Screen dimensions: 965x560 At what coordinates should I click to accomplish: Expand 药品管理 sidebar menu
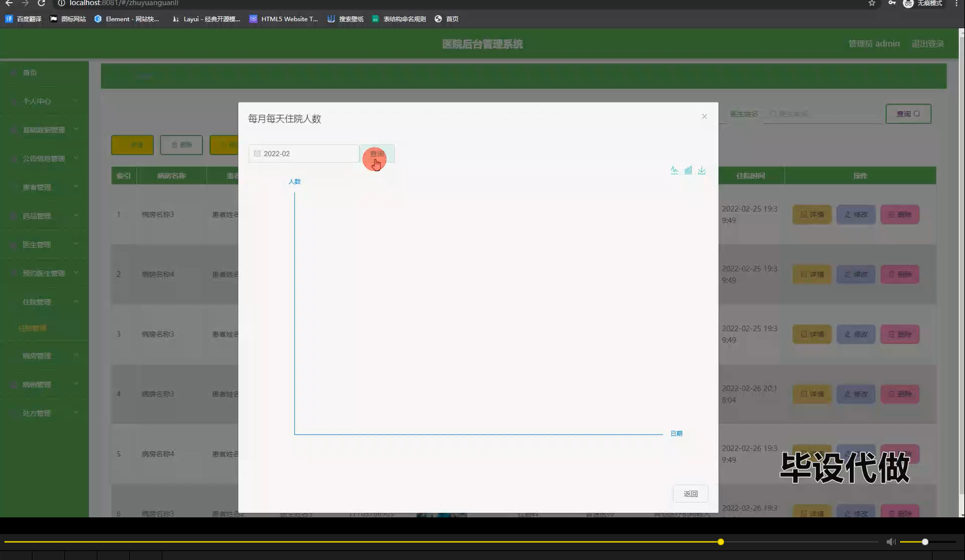(x=45, y=216)
